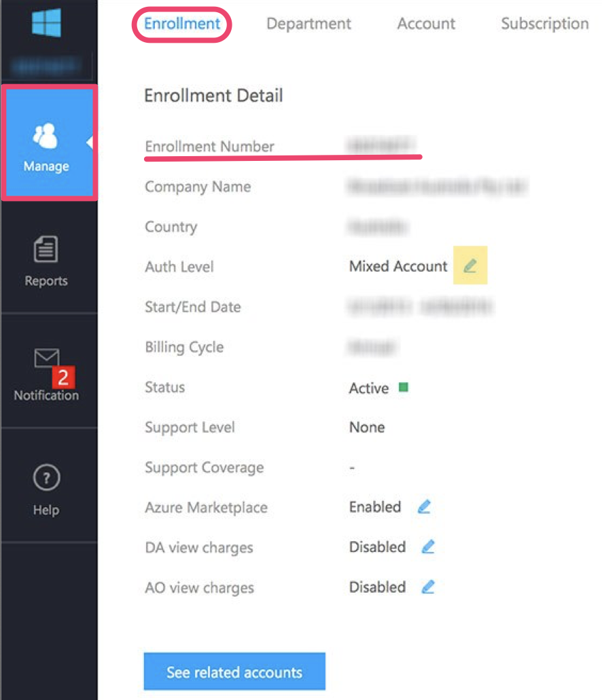Open the Subscription tab
Viewport: 602px width, 700px height.
pyautogui.click(x=544, y=24)
